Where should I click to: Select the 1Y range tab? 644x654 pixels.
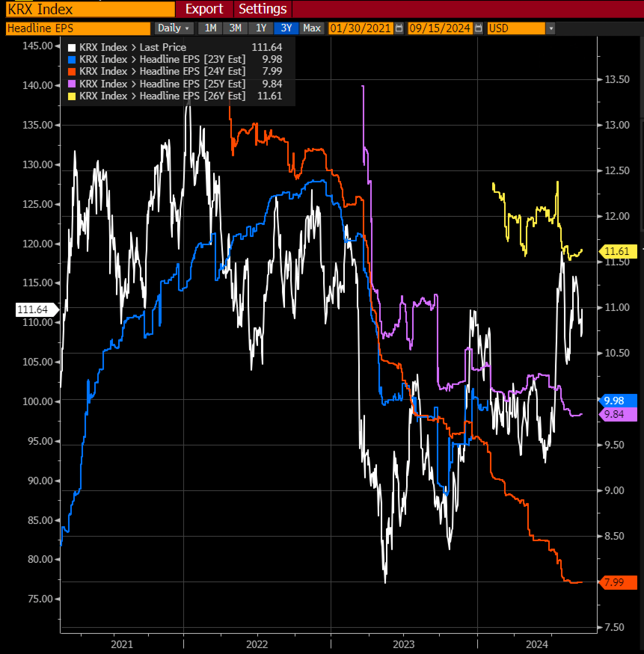pos(261,28)
